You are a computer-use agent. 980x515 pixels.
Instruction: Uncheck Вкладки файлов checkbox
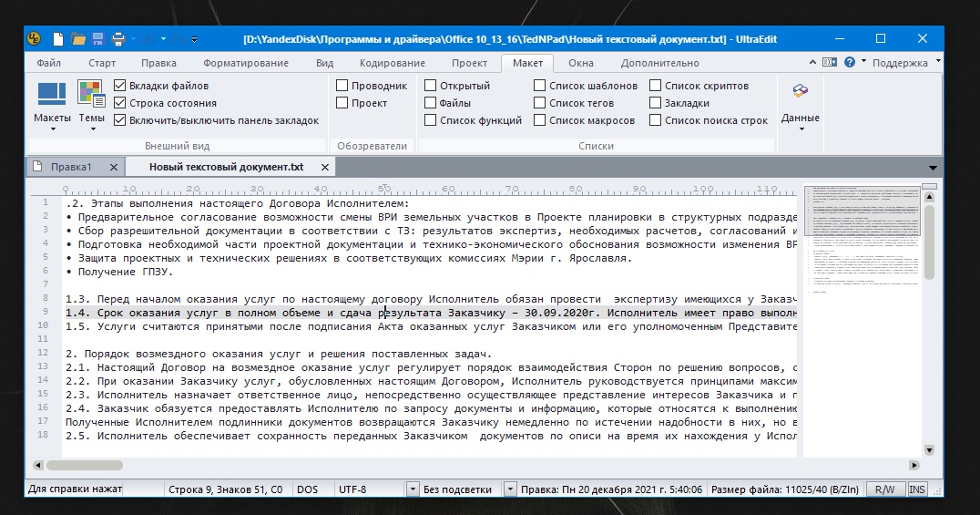pos(120,85)
